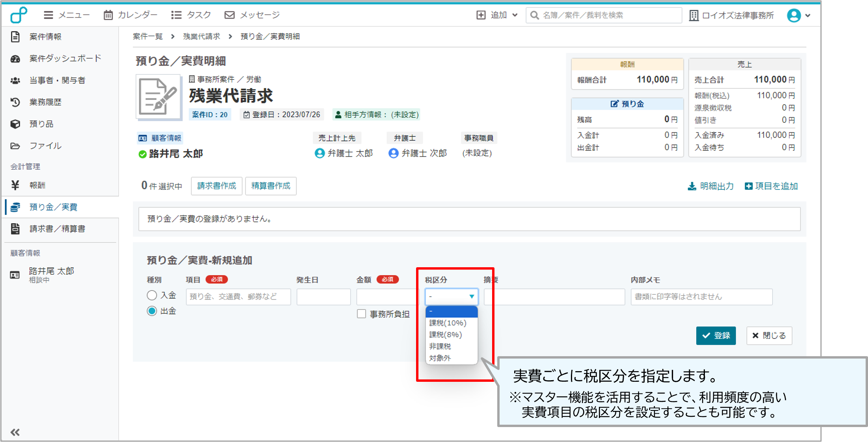The height and width of the screenshot is (442, 868).
Task: Select the 案件情報 sidebar icon
Action: (15, 37)
